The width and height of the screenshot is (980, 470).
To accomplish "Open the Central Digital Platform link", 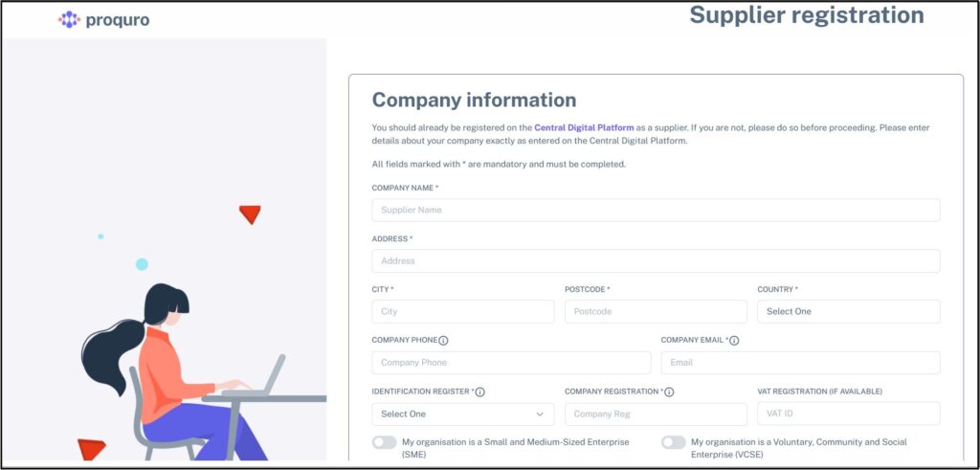I will pos(584,127).
